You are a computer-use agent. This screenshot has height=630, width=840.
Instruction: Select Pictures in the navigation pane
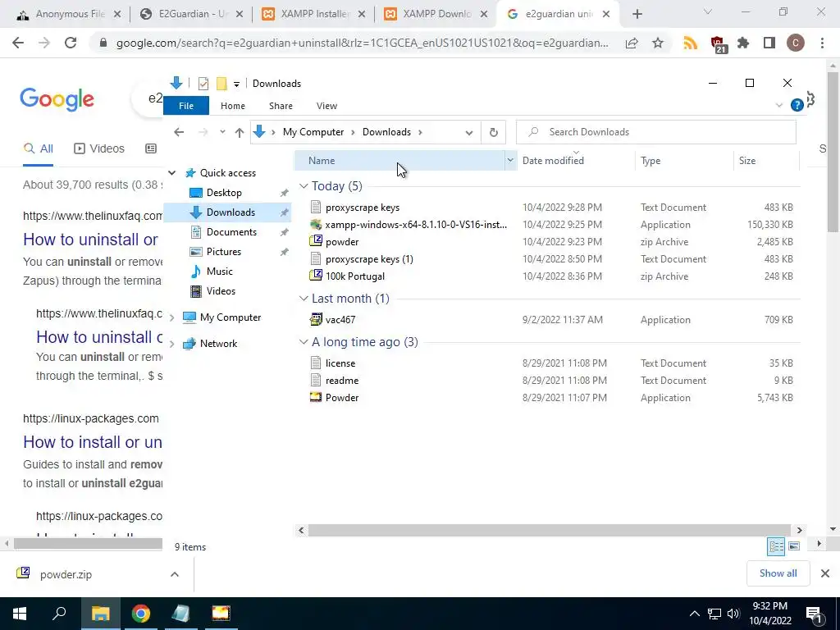(223, 252)
